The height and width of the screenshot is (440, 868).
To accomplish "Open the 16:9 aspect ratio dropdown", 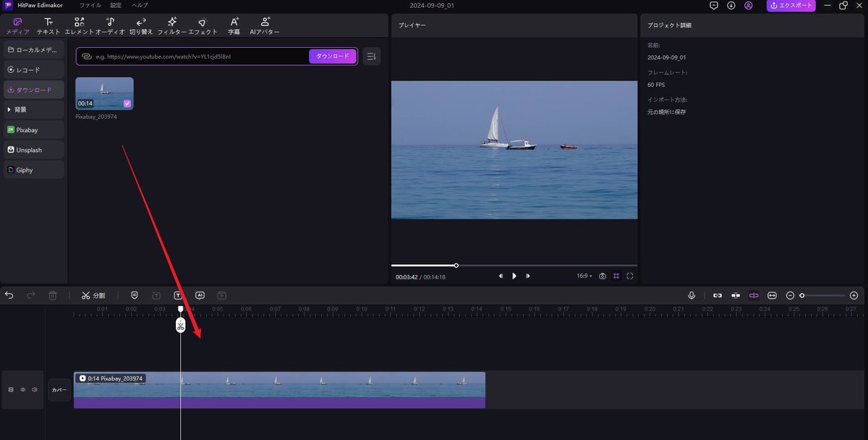I will [x=584, y=276].
